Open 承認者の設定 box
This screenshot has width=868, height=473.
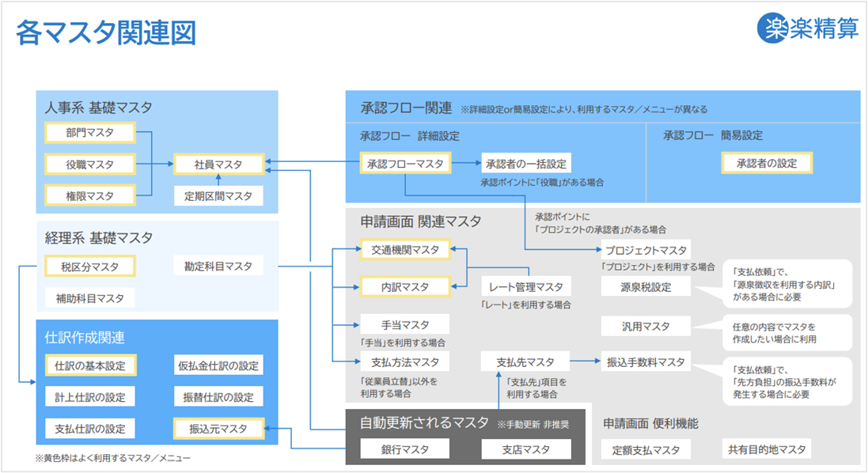(766, 164)
